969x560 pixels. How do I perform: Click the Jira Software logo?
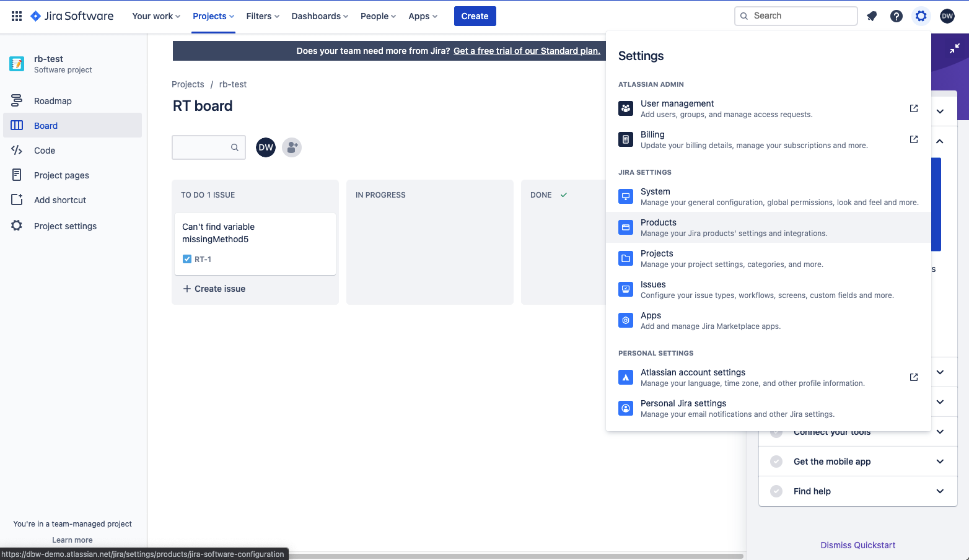(72, 16)
